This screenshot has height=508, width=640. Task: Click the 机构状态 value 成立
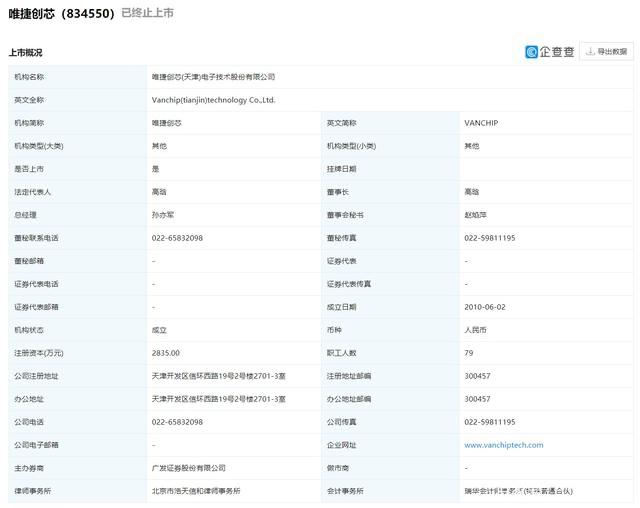coord(159,330)
